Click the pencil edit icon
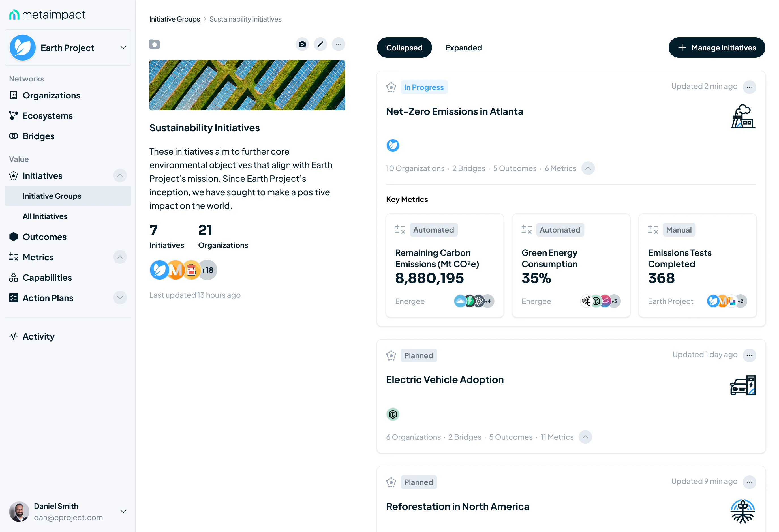Viewport: 779px width, 532px height. click(320, 44)
